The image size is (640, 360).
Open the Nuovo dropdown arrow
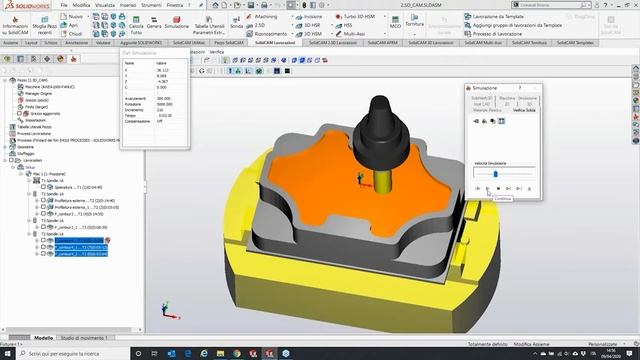click(88, 17)
